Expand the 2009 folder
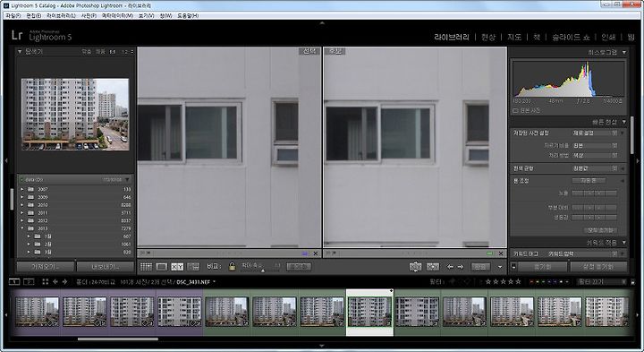Screen dimensions: 644x352 tap(22, 197)
